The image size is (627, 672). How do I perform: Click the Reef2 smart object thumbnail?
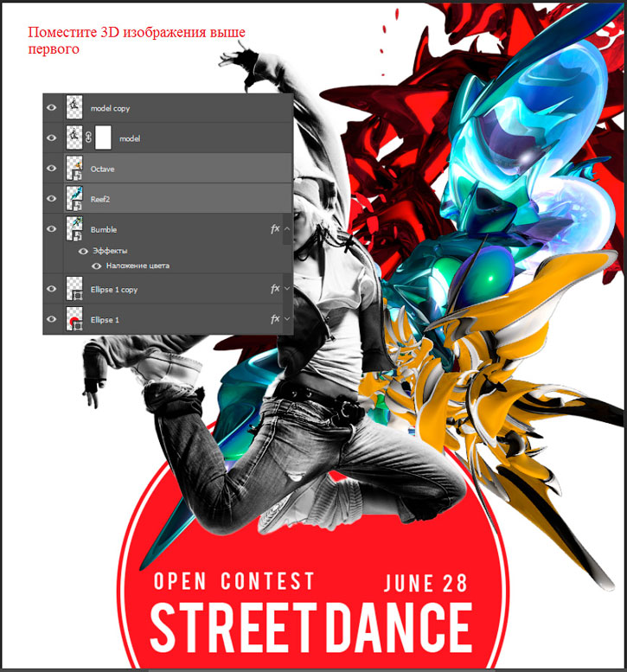74,198
